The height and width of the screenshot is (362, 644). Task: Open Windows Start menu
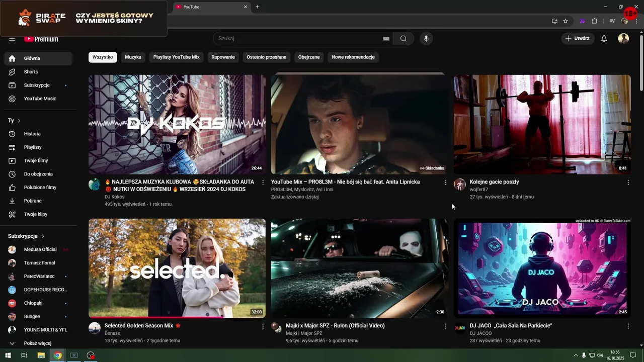(x=8, y=355)
